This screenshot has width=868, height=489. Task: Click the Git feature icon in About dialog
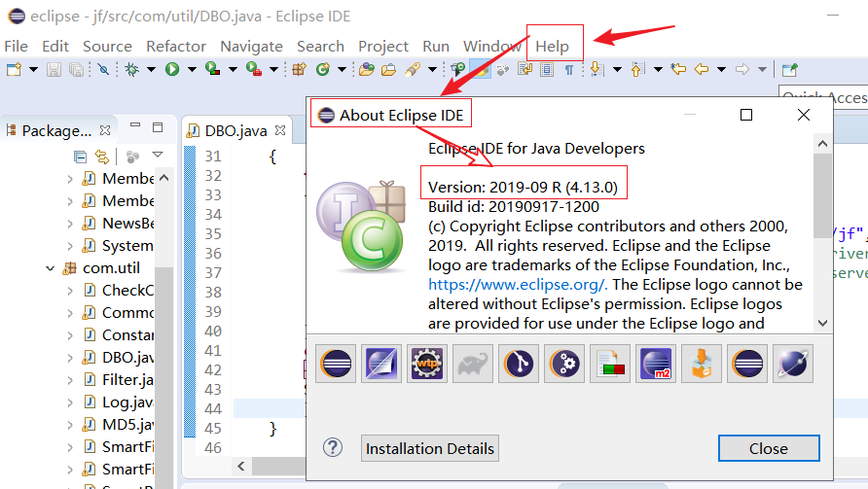[x=518, y=364]
